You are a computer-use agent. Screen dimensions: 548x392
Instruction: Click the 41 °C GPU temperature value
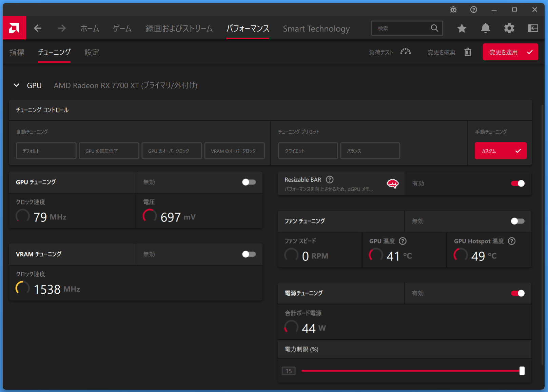399,256
